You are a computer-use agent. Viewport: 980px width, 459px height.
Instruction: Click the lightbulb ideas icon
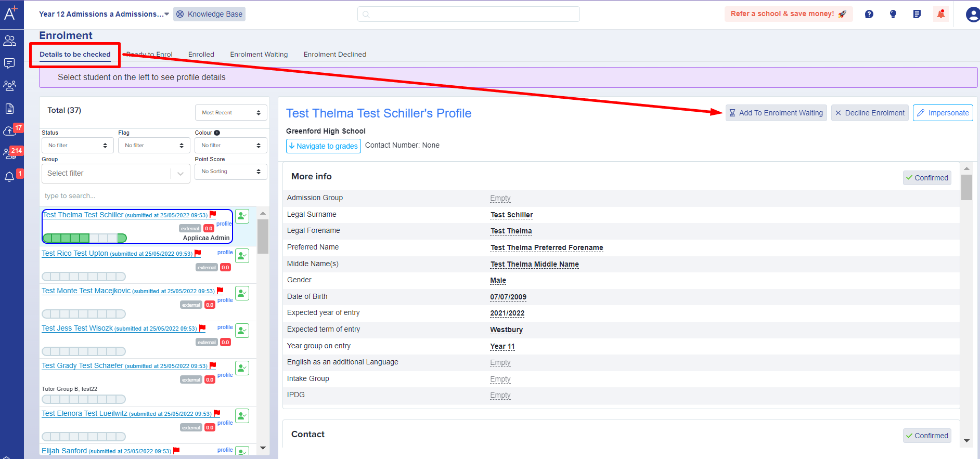[x=893, y=14]
